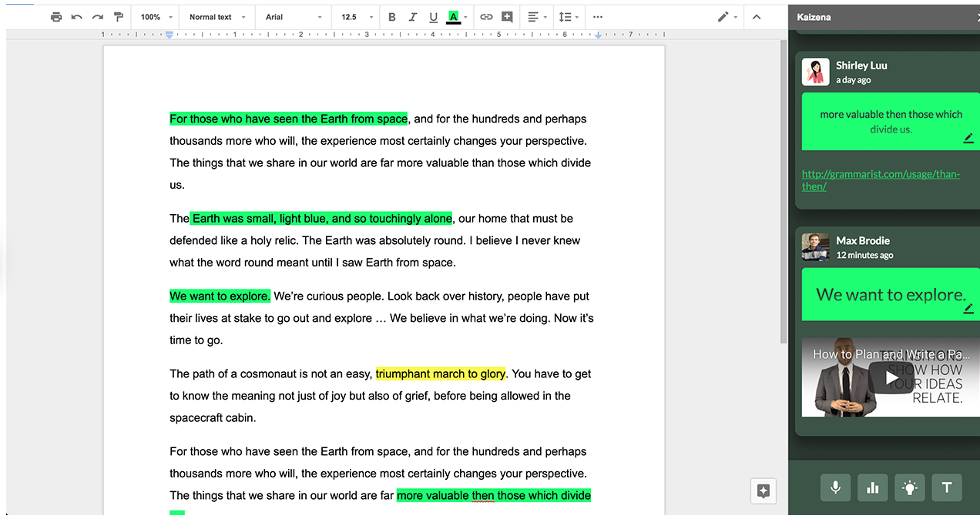Play the How to Plan and Write video
This screenshot has height=519, width=980.
pos(891,378)
